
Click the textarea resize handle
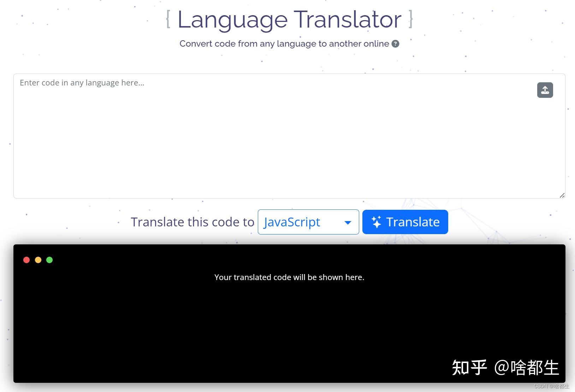(562, 195)
